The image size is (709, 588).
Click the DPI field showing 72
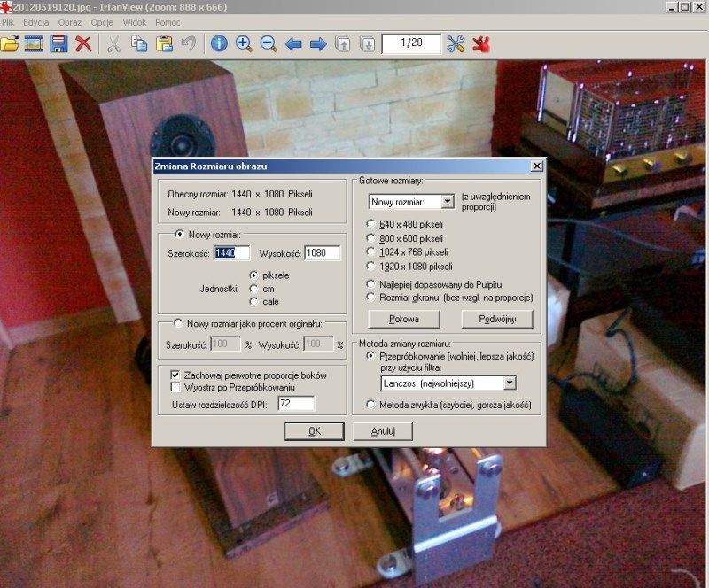(296, 403)
